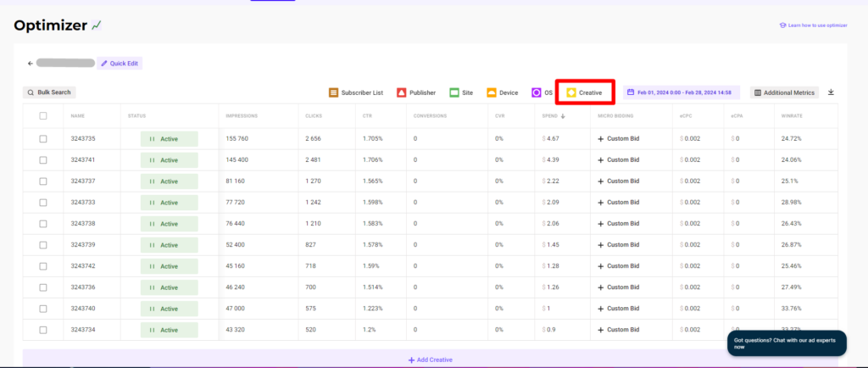Click the eCPC column header
This screenshot has height=368, width=868.
686,116
